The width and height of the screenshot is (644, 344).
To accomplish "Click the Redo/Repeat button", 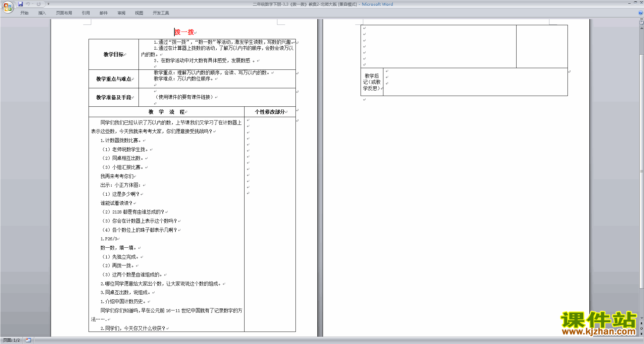I will click(x=39, y=4).
